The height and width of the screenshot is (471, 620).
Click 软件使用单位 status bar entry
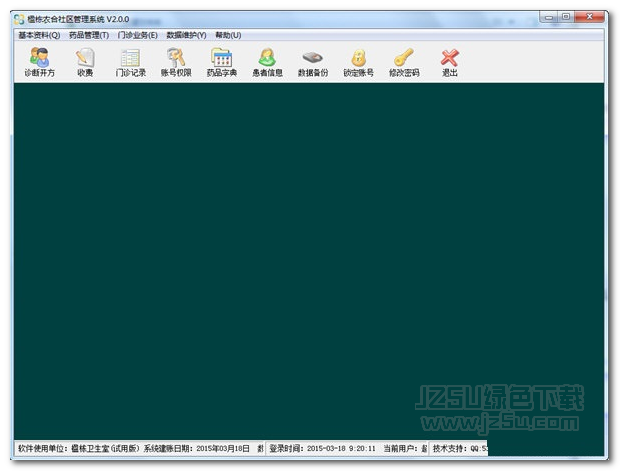tap(79, 448)
